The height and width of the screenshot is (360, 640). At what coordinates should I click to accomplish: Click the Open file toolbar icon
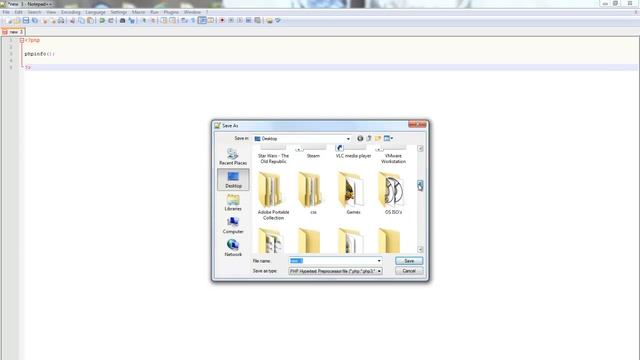(18, 20)
